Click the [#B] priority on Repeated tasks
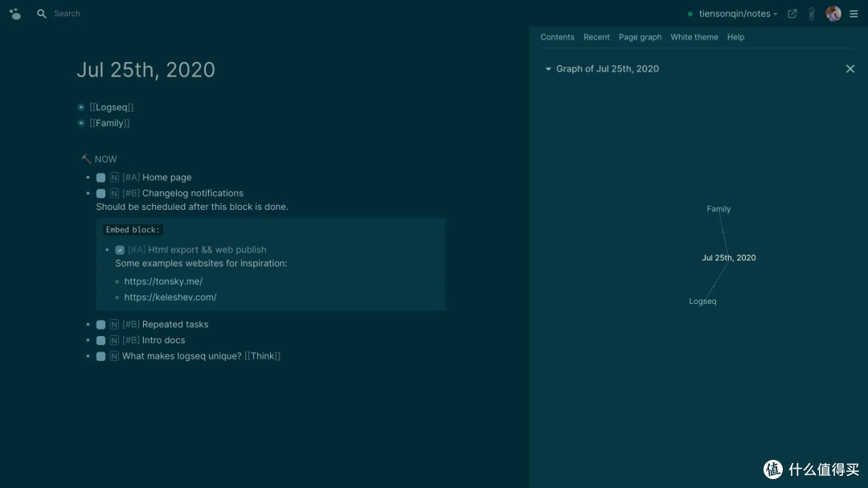The image size is (868, 488). (131, 325)
